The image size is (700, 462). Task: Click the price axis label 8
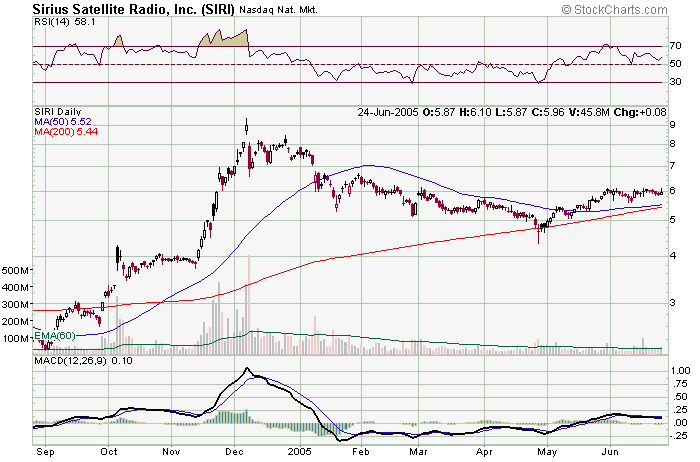tap(673, 143)
